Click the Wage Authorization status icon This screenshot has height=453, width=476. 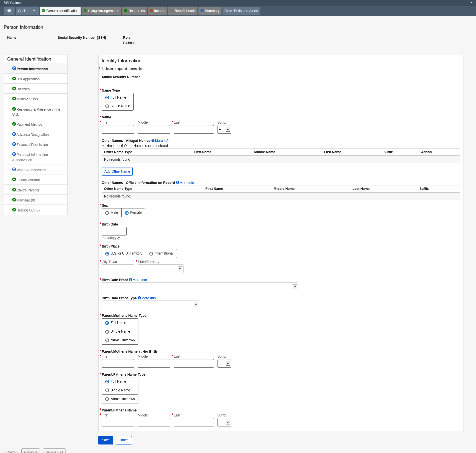pos(14,169)
